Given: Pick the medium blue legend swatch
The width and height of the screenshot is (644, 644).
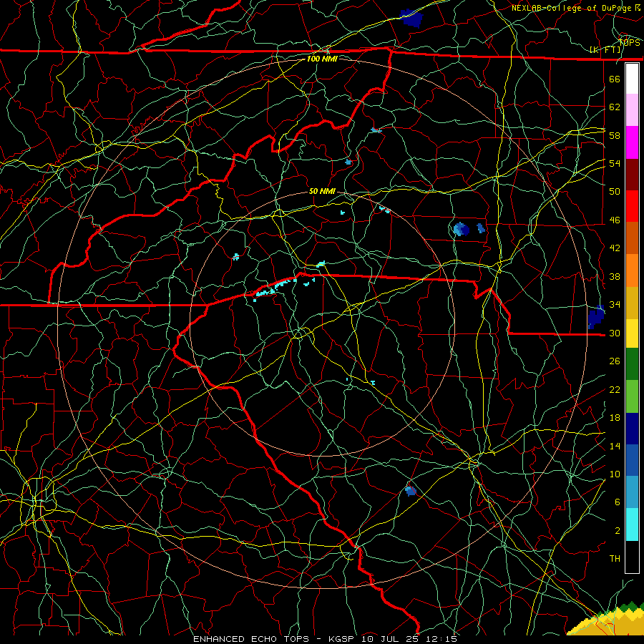Looking at the screenshot, I should pos(632,460).
